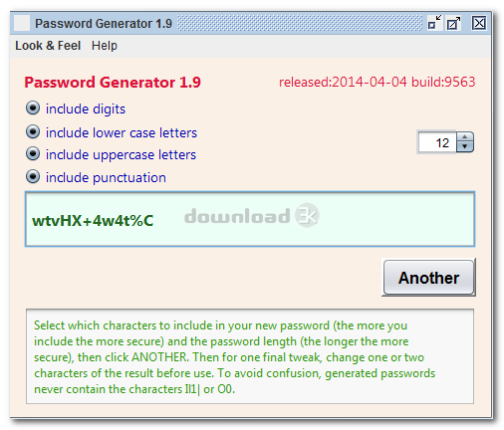Click the release date and build label
The height and width of the screenshot is (430, 504).
click(377, 82)
